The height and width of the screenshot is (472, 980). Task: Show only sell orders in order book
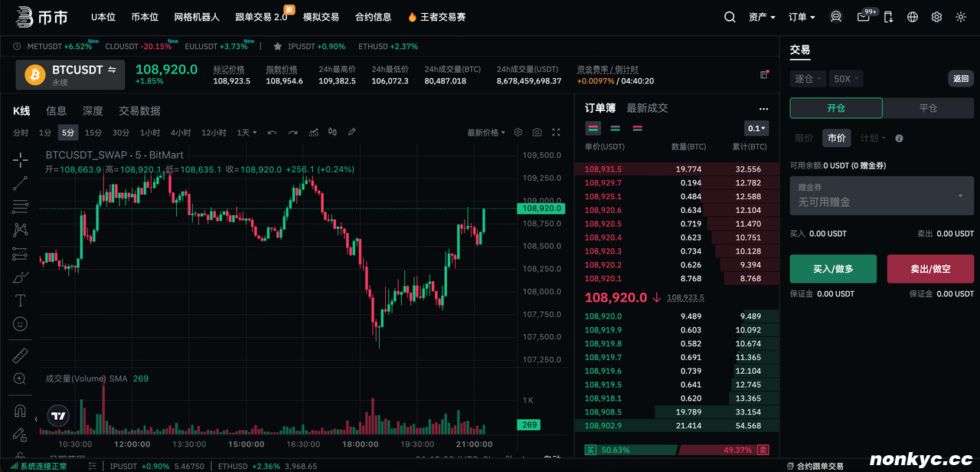[x=637, y=129]
